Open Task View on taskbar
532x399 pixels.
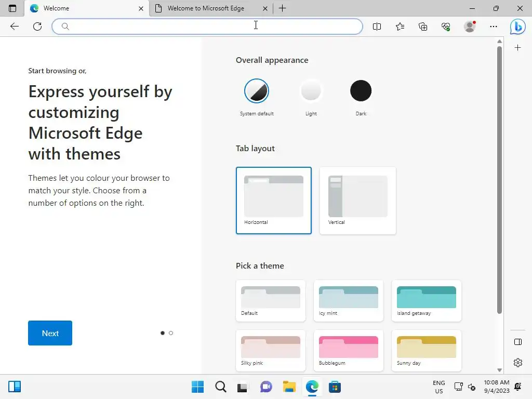242,387
